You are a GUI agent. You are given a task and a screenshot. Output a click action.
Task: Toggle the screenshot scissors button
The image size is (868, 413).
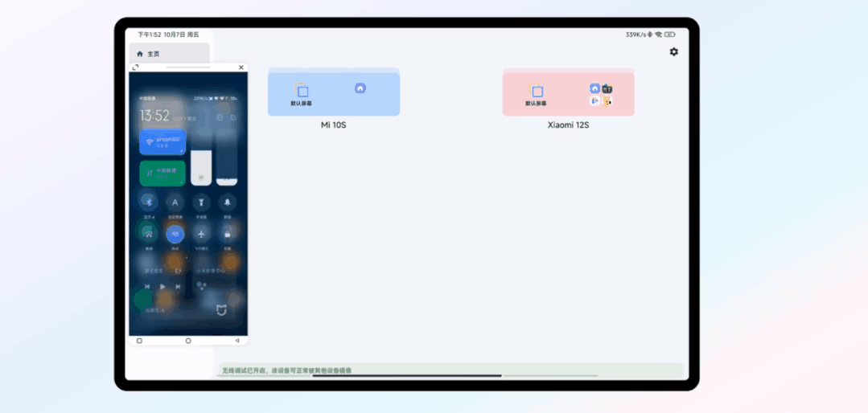click(148, 234)
